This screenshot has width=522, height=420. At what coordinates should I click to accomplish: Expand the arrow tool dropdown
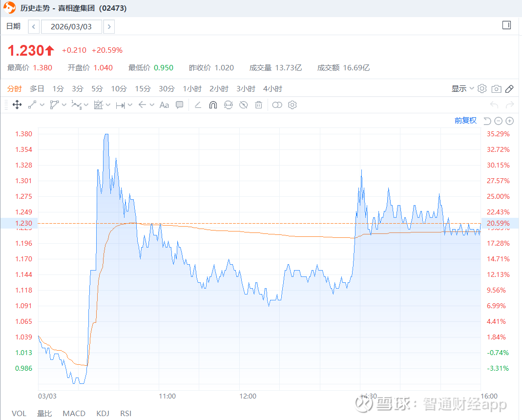pyautogui.click(x=152, y=105)
